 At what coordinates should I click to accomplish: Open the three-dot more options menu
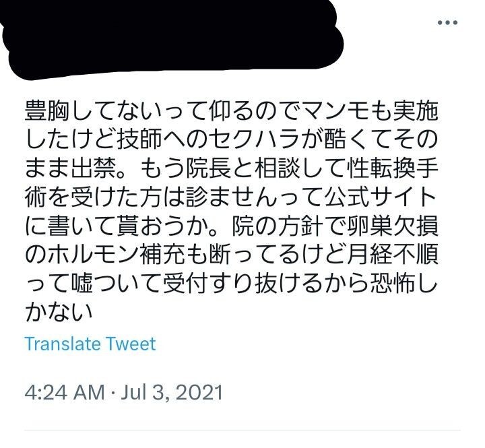pos(447,23)
